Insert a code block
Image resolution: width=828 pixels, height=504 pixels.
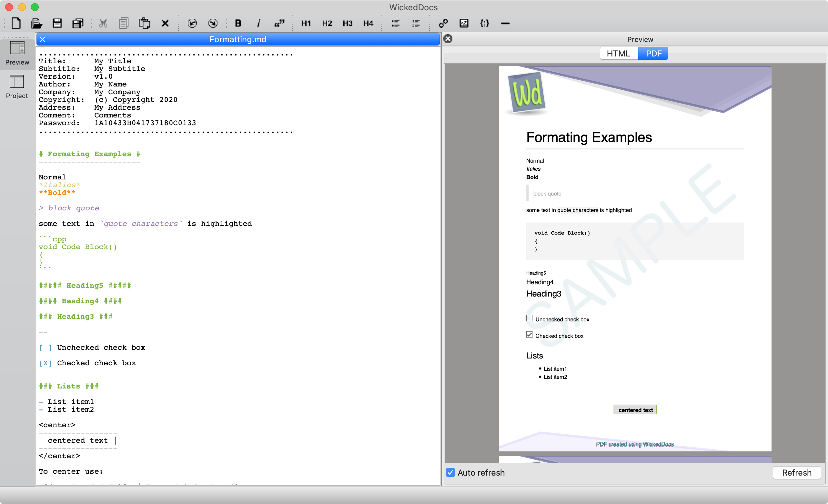pyautogui.click(x=484, y=23)
